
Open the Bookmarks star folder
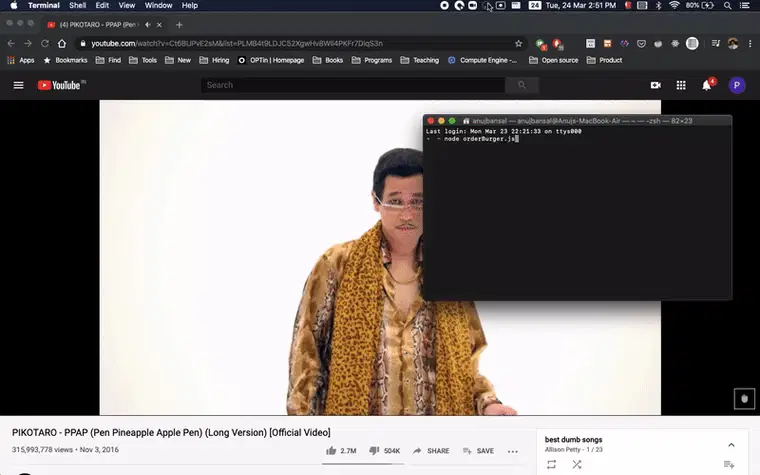coord(65,60)
